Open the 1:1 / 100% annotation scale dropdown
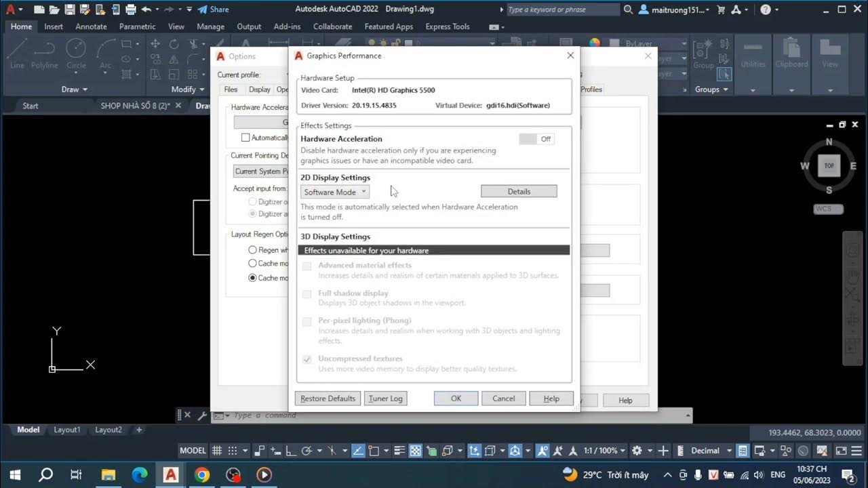Viewport: 868px width, 488px height. click(605, 451)
